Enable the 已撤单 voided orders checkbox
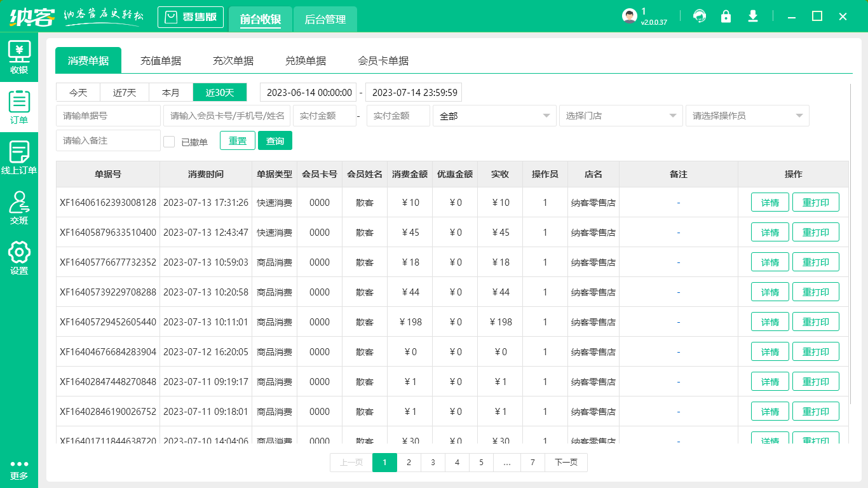Screen dimensions: 868x488 (x=169, y=140)
